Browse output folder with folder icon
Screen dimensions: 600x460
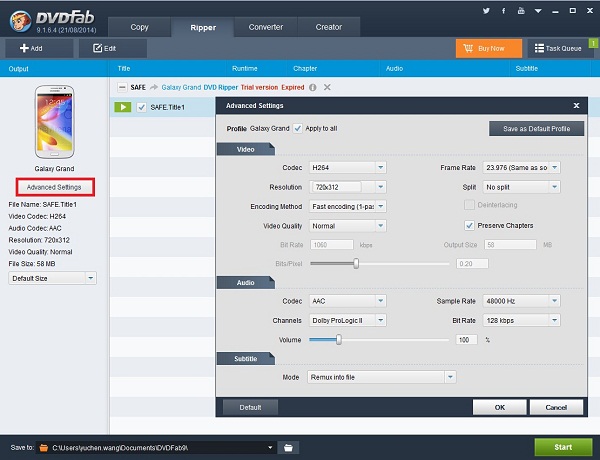click(288, 447)
